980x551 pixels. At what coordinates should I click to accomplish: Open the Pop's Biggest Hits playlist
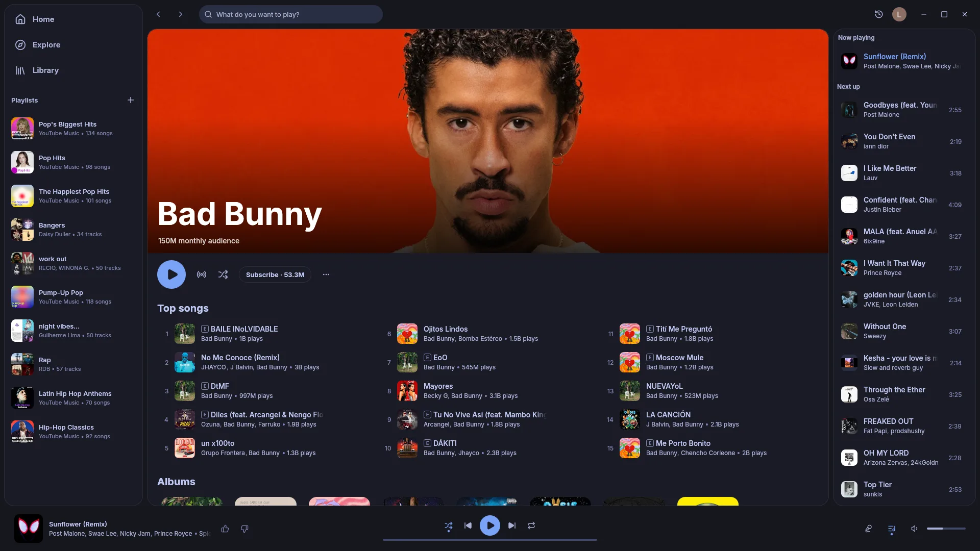point(73,129)
